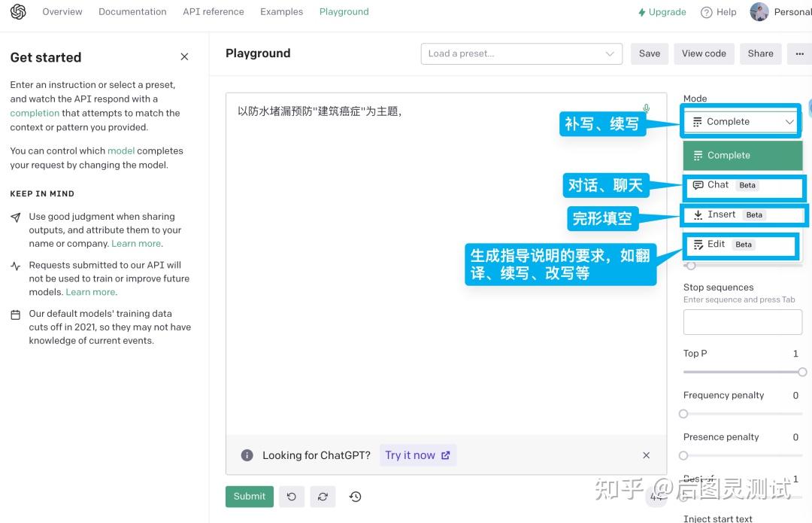Expand the Mode Complete dropdown
The width and height of the screenshot is (812, 523).
[x=743, y=122]
